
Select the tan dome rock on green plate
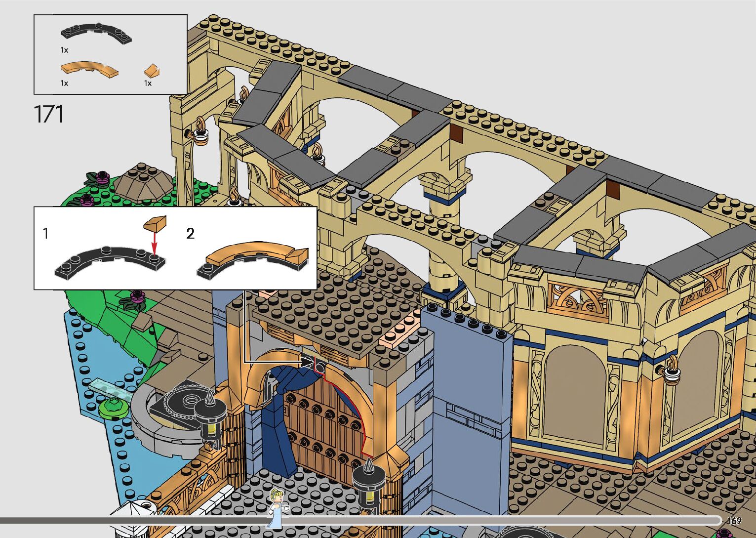[x=143, y=181]
